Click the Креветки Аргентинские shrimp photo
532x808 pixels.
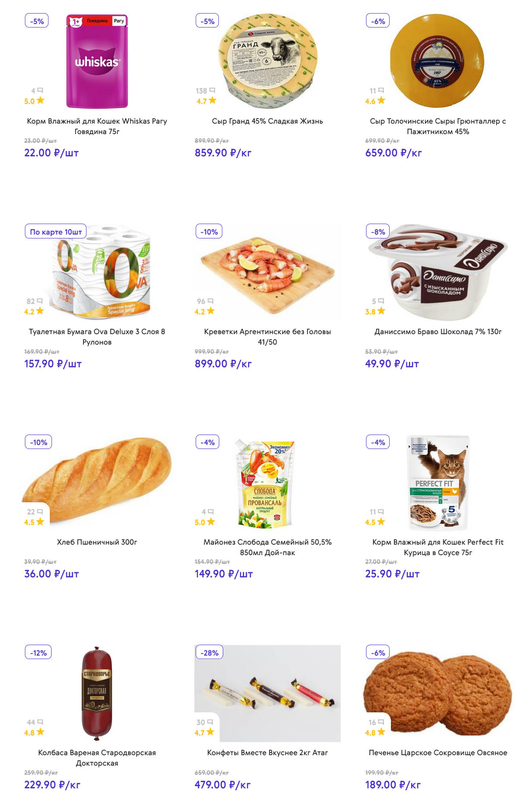coord(267,271)
